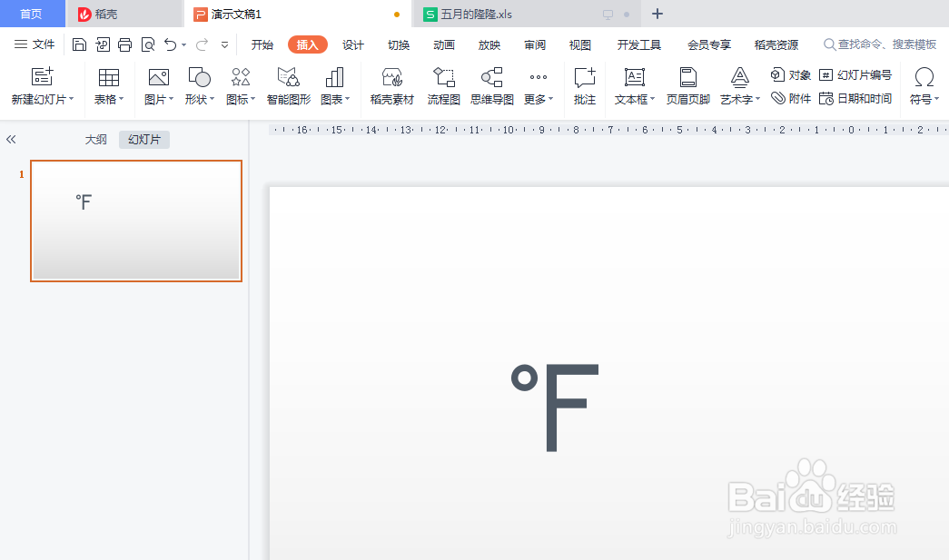949x560 pixels.
Task: Insert 日期和时间 into the slide
Action: coord(857,100)
